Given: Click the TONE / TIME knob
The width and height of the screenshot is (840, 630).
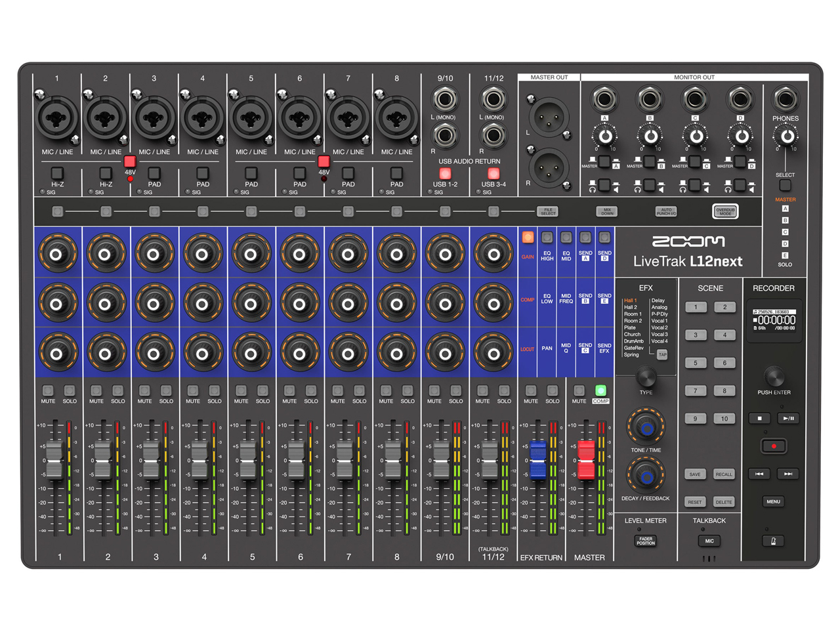Looking at the screenshot, I should pos(646,427).
